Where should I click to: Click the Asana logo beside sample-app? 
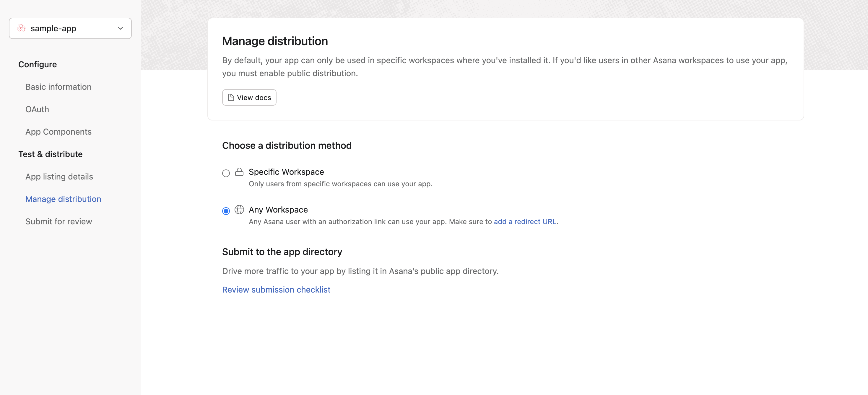[x=21, y=28]
